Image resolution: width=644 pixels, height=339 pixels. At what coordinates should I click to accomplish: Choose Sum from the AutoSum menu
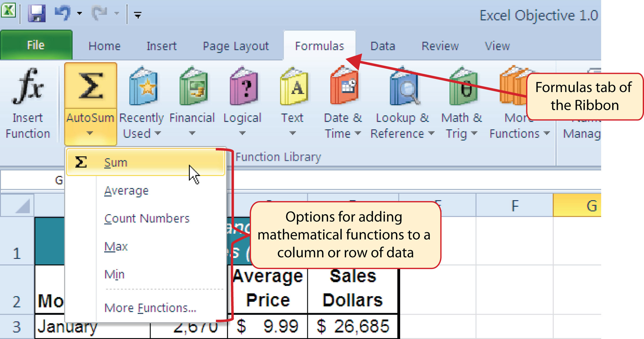(x=116, y=163)
